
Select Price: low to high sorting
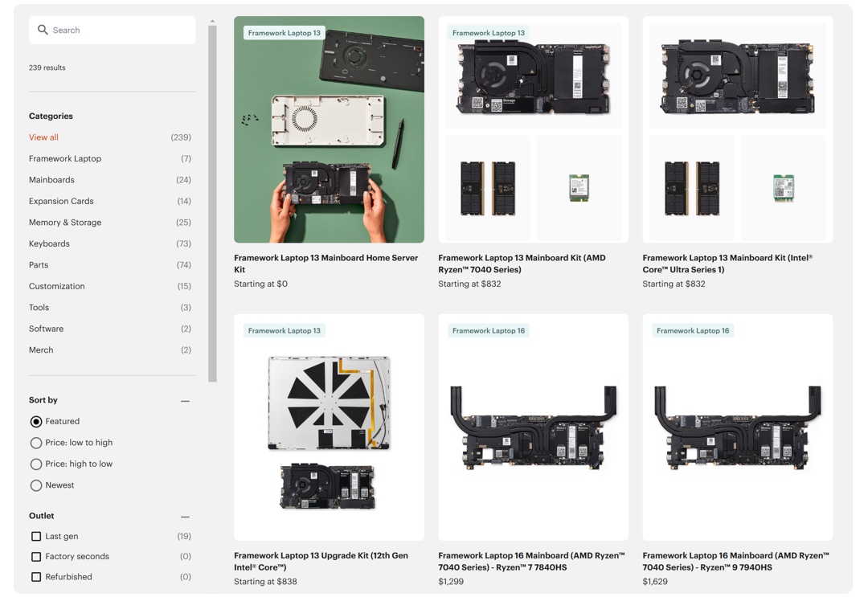click(36, 444)
